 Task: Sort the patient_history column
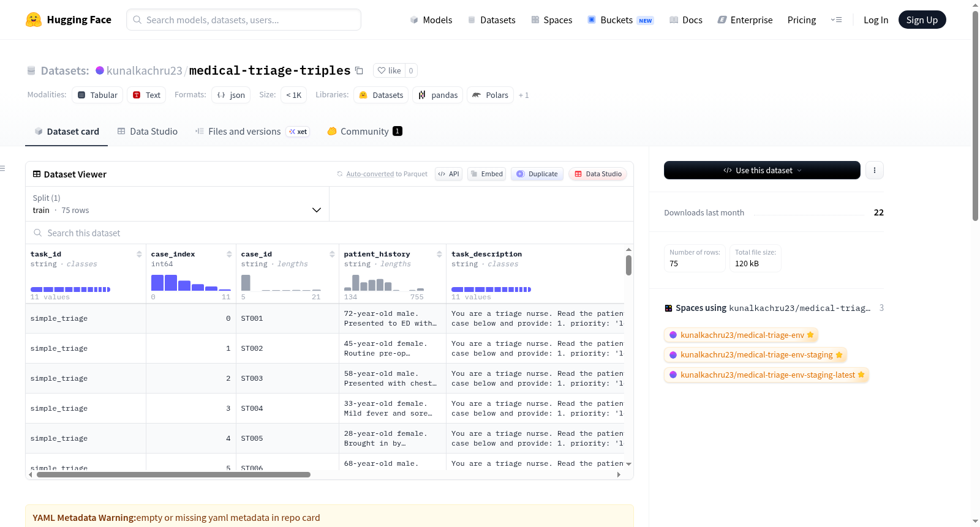pos(439,254)
